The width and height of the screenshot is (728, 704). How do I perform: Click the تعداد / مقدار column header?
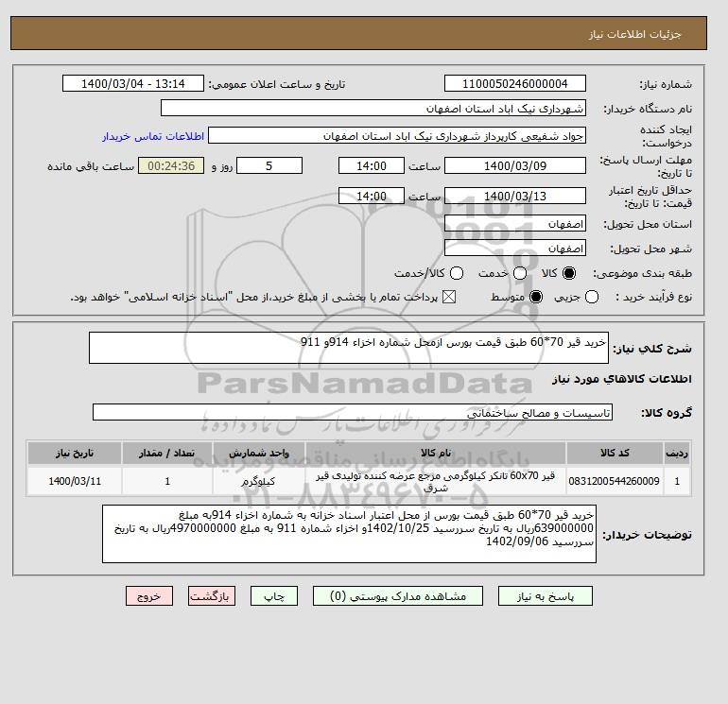[167, 453]
